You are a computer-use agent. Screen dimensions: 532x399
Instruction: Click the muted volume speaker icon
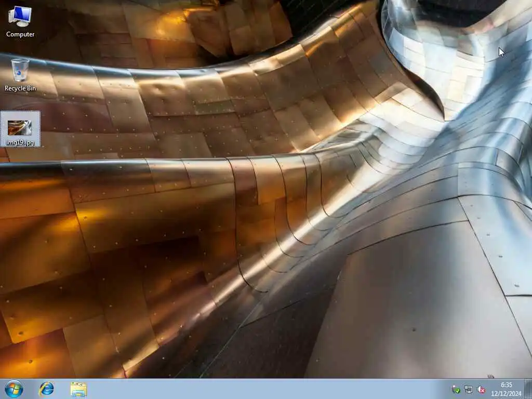tap(481, 390)
